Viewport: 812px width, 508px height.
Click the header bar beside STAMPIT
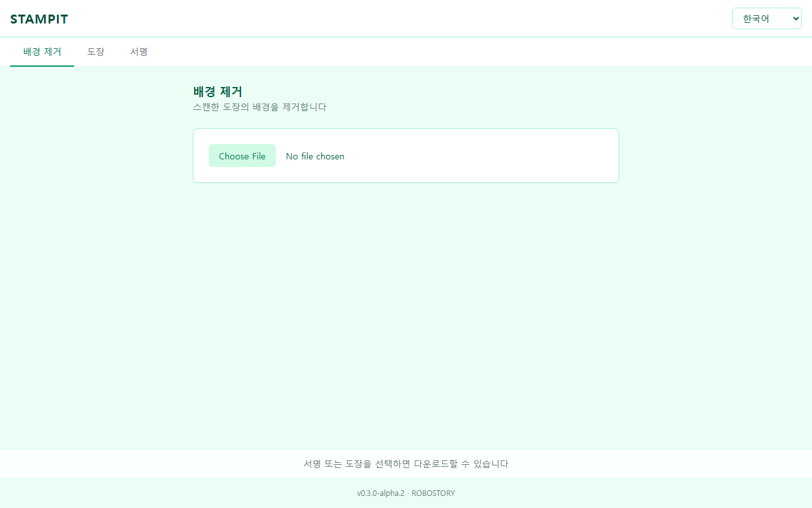pyautogui.click(x=381, y=19)
